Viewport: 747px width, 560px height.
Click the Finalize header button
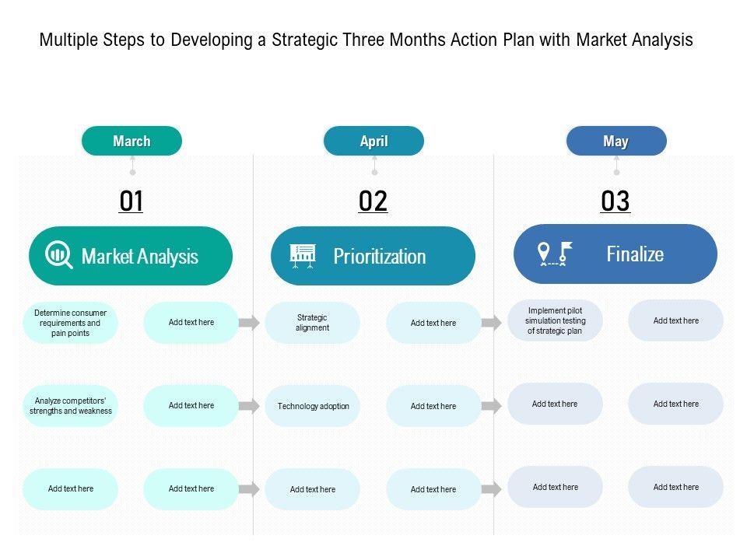[x=615, y=254]
